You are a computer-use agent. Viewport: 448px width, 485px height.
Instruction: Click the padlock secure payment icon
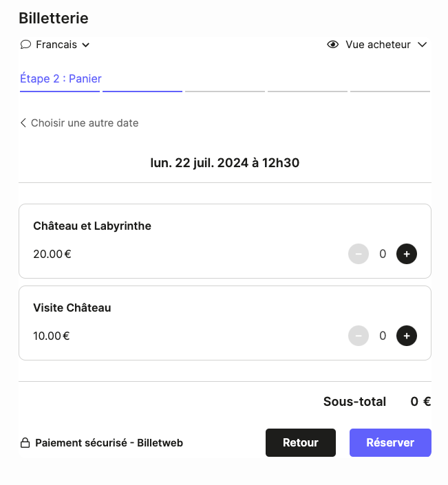click(25, 443)
